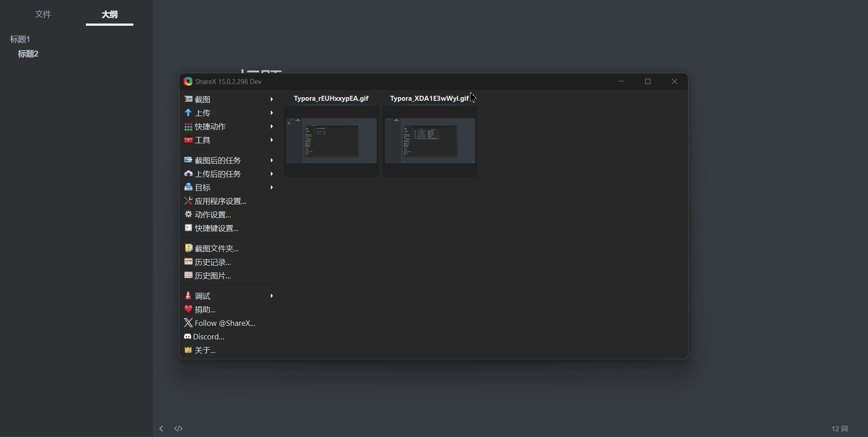Switch to the 大纲 tab in Typora sidebar
Image resolution: width=868 pixels, height=437 pixels.
pos(109,14)
